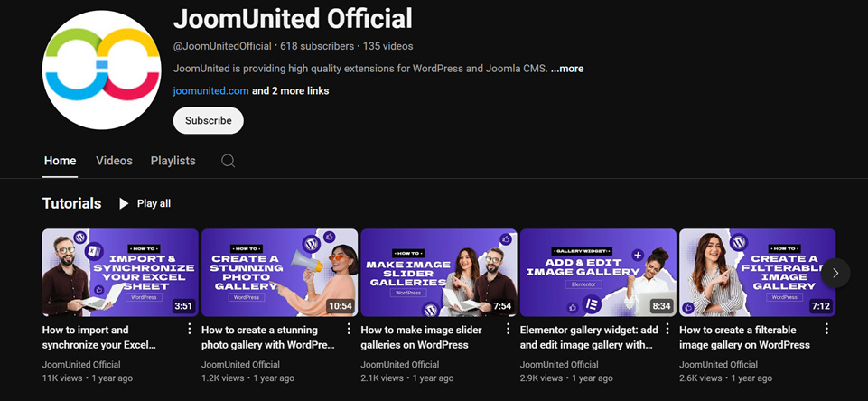
Task: Expand the 'and 2 more links' list
Action: pos(290,91)
